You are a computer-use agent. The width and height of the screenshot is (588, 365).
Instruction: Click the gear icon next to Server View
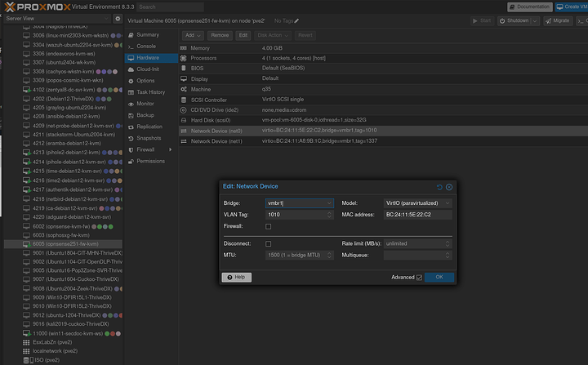tap(118, 18)
